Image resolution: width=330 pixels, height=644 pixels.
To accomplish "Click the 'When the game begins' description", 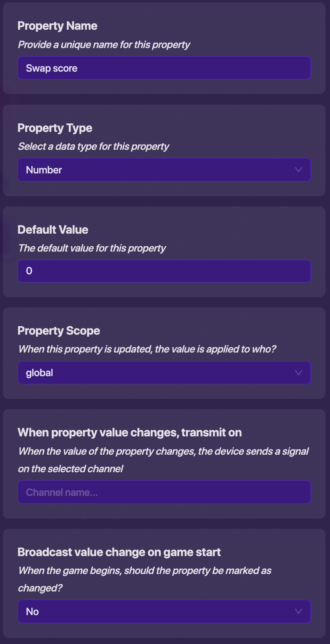I will (145, 571).
